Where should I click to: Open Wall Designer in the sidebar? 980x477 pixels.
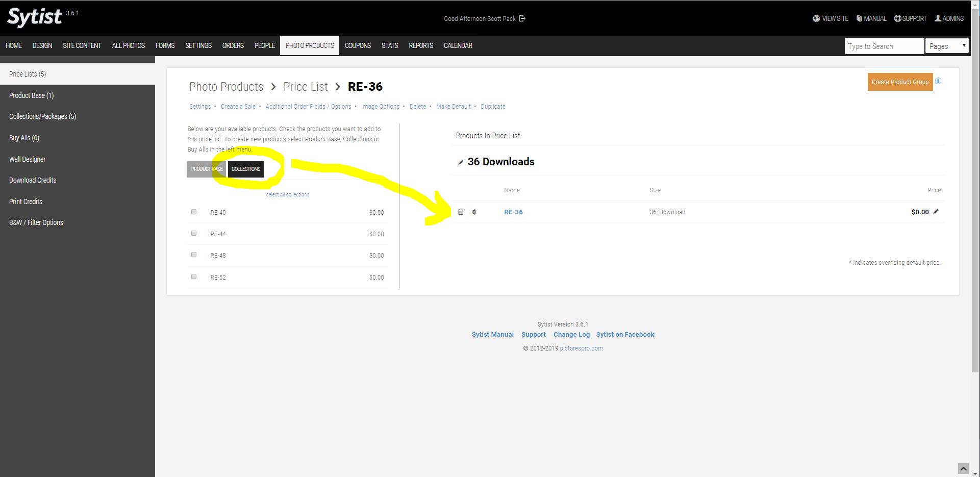[x=28, y=159]
